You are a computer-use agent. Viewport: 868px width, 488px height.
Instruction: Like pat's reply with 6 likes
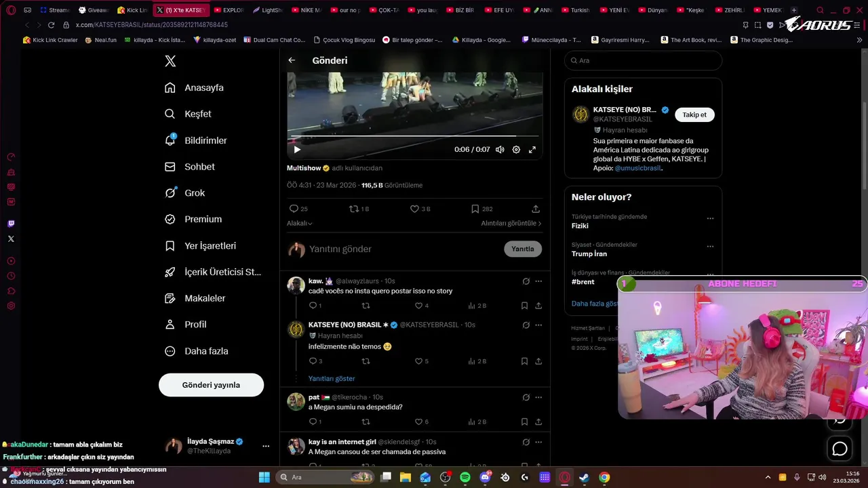point(419,422)
